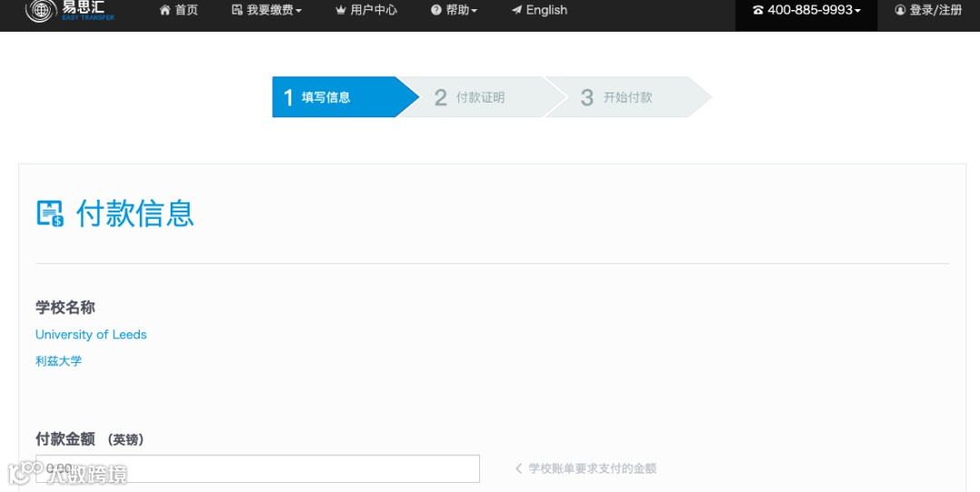Expand the 帮助 help menu
Viewport: 980px width, 492px height.
[454, 10]
